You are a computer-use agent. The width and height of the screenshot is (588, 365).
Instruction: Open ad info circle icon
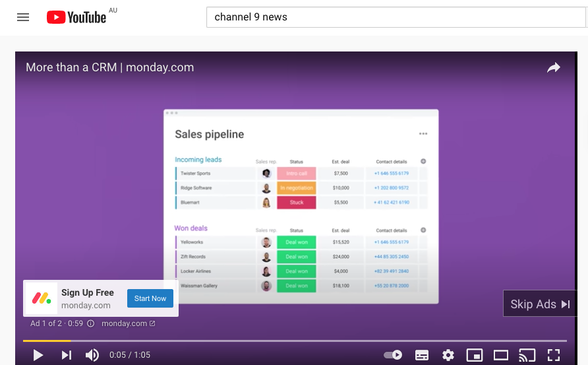pyautogui.click(x=91, y=323)
